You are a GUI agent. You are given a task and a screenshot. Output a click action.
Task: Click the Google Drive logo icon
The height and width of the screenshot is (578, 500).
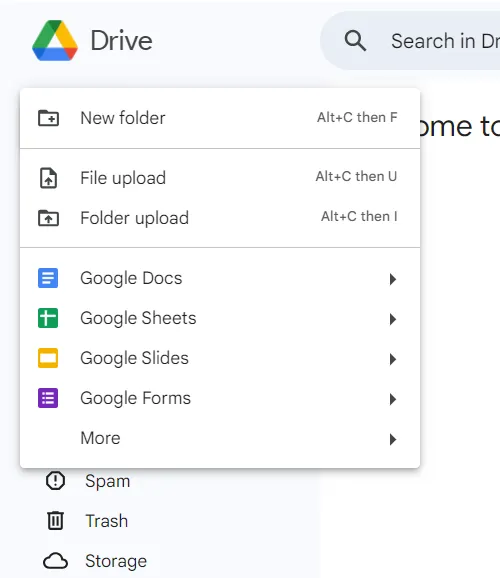tap(55, 41)
